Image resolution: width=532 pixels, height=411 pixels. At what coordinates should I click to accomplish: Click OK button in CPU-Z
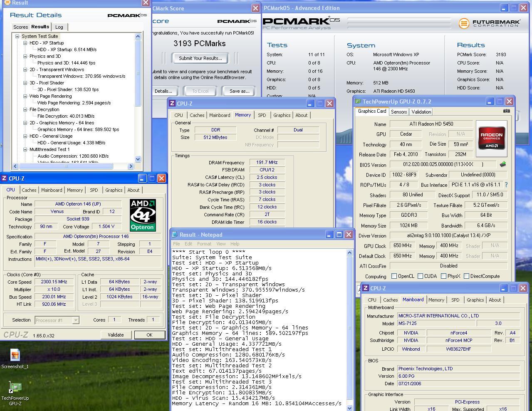(149, 335)
